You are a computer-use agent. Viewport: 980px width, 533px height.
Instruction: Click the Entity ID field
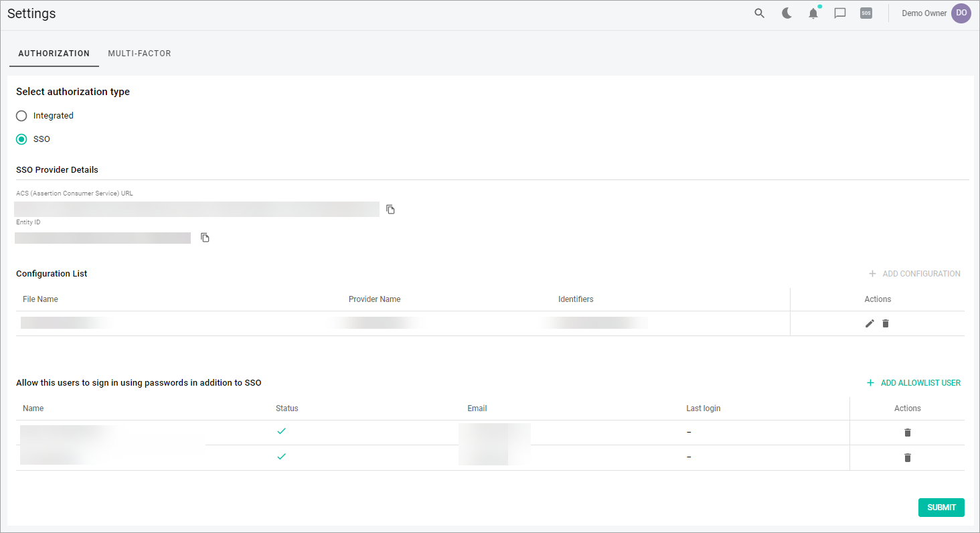point(102,238)
